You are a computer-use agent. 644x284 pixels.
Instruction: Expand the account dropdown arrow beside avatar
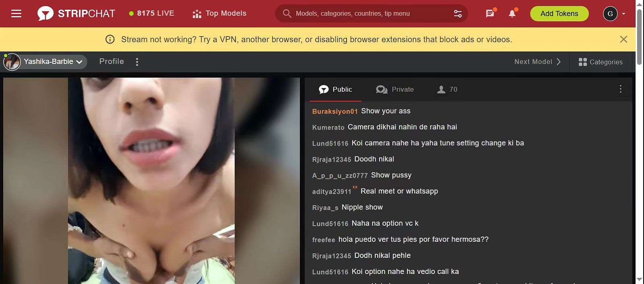click(x=623, y=14)
